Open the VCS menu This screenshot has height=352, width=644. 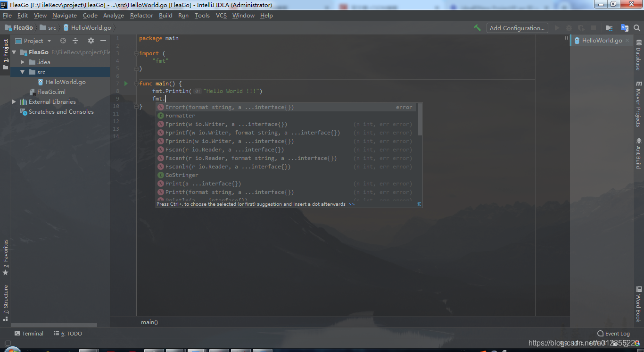[x=221, y=16]
